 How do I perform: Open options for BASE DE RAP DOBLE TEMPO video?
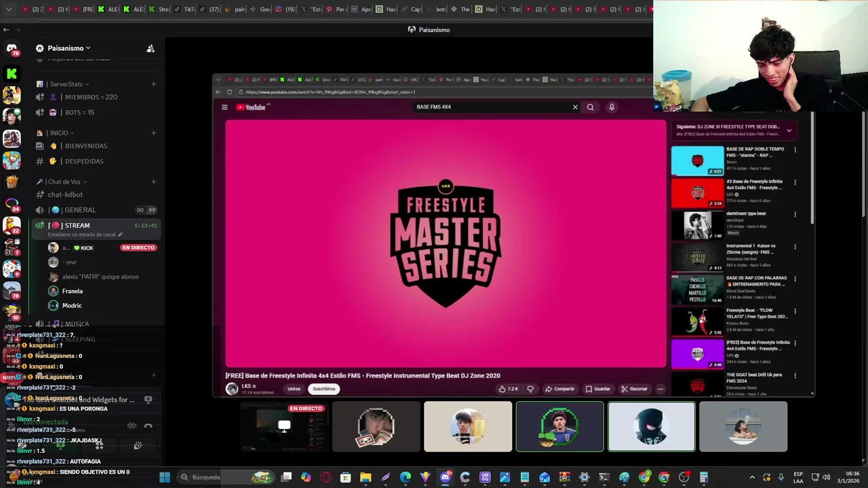(x=795, y=150)
